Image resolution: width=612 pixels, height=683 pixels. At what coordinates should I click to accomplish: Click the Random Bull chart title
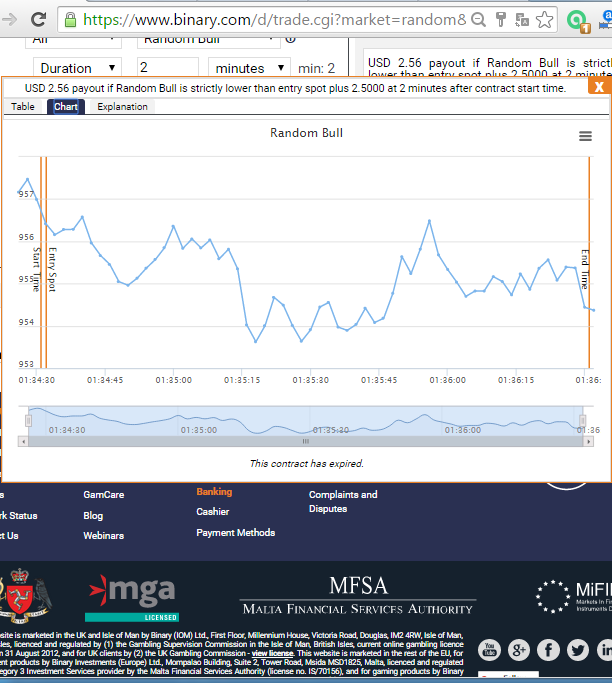coord(306,133)
